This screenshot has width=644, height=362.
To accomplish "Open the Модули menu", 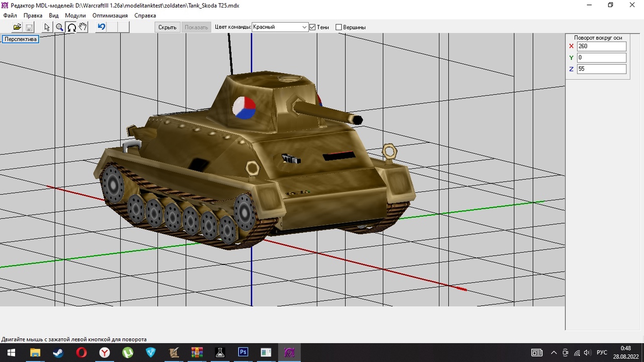I will click(x=75, y=16).
